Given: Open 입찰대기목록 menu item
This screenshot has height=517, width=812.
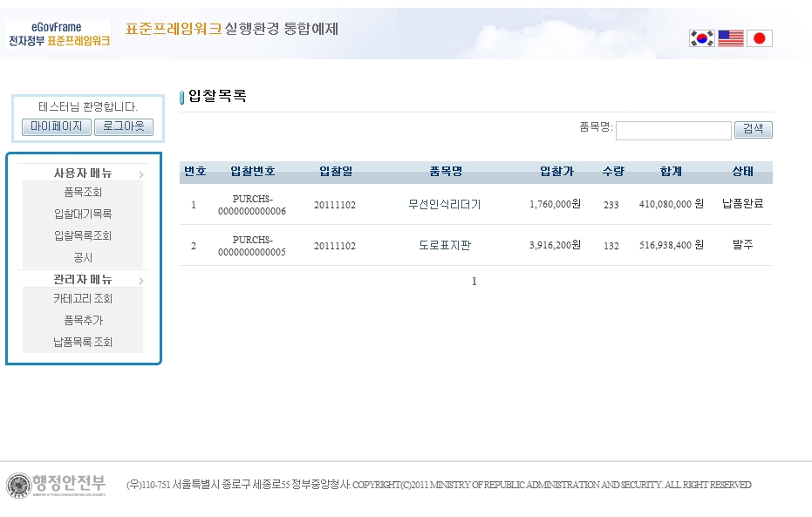Looking at the screenshot, I should pyautogui.click(x=83, y=214).
